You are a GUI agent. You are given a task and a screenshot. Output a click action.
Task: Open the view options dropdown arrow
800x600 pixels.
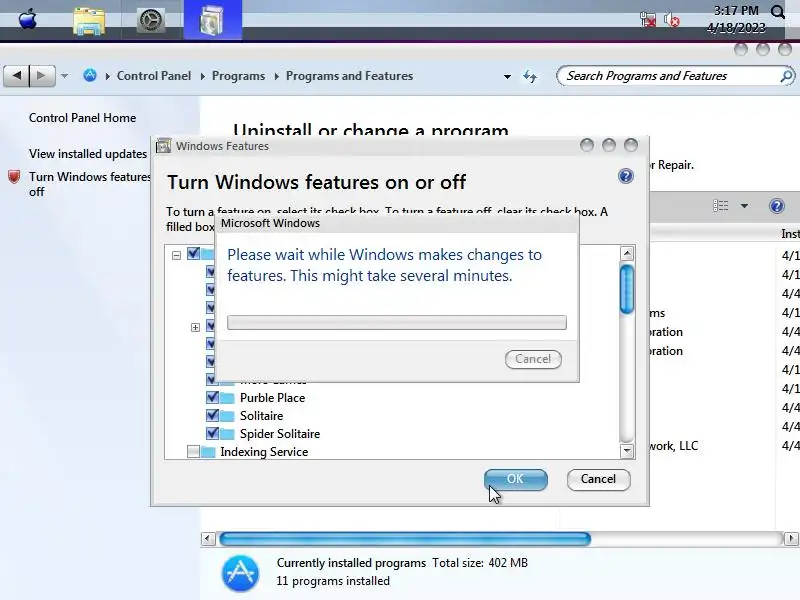click(744, 206)
